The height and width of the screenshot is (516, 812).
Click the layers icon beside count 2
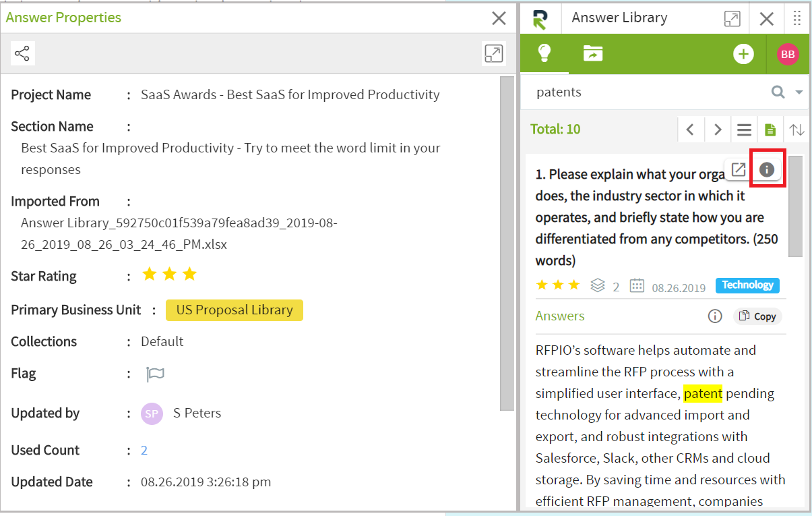(598, 285)
